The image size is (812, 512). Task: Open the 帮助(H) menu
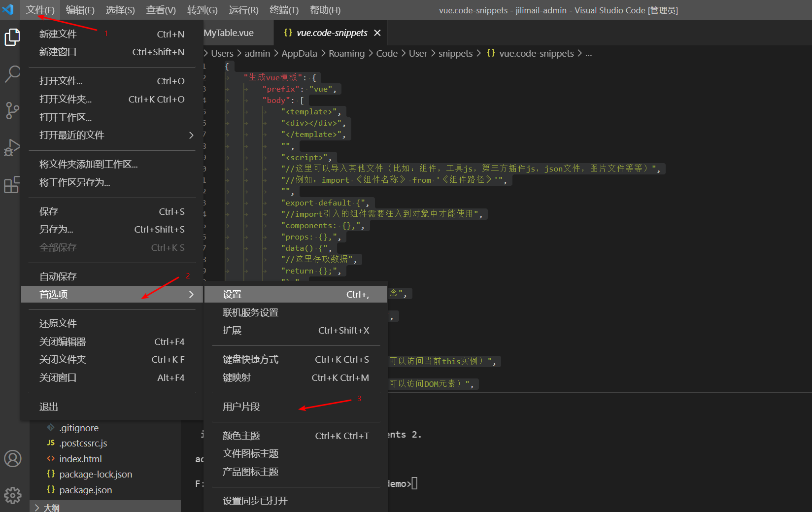click(325, 10)
